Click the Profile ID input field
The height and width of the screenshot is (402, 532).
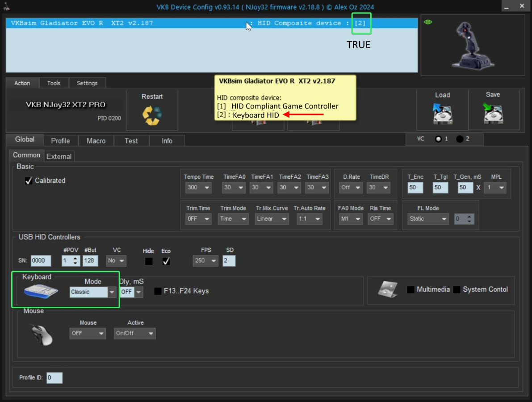[54, 378]
